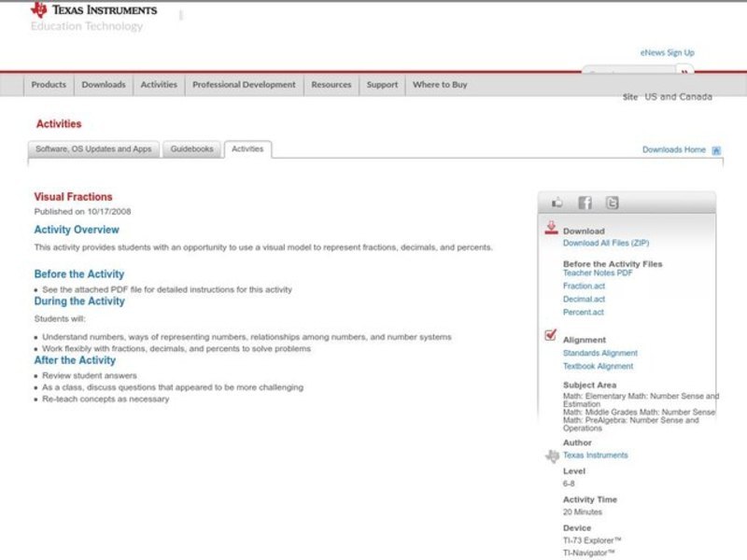Image resolution: width=747 pixels, height=560 pixels.
Task: Click the Texas Instruments logo
Action: click(93, 11)
